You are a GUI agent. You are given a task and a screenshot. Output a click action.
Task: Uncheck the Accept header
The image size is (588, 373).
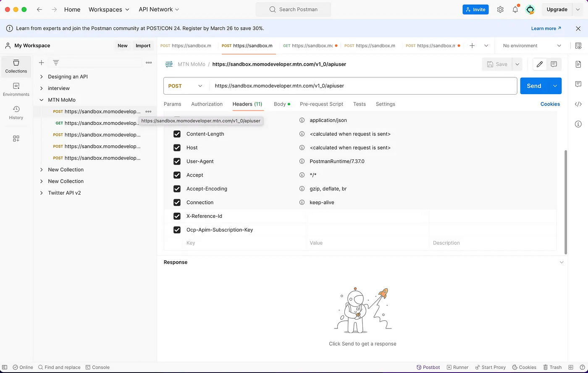177,175
